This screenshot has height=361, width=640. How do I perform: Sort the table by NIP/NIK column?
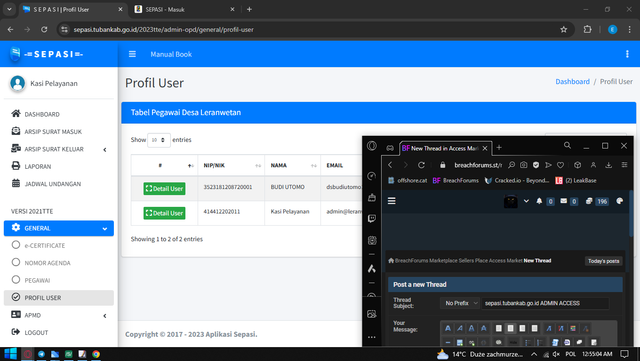(x=231, y=165)
